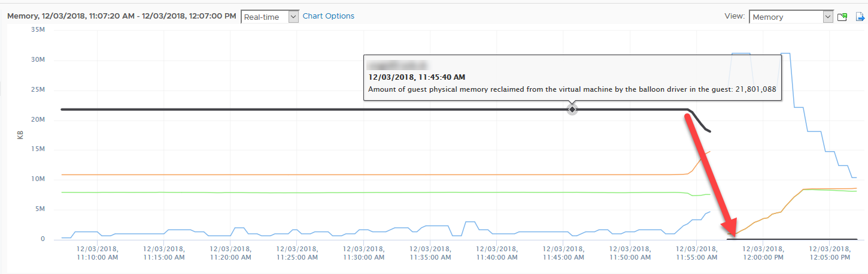Click the blue line peak near 31M
This screenshot has height=274, width=868.
coord(741,53)
